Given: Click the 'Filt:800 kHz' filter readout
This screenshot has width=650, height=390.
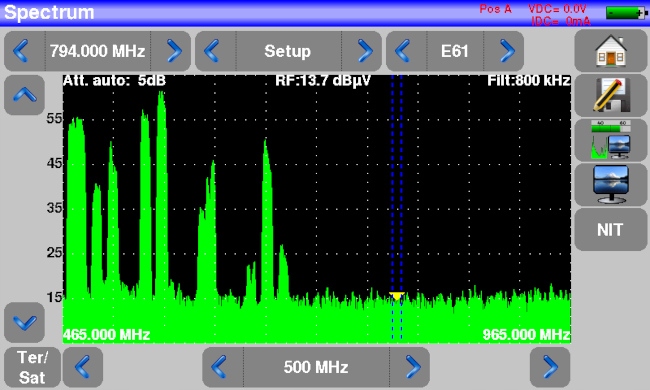Looking at the screenshot, I should click(x=529, y=80).
